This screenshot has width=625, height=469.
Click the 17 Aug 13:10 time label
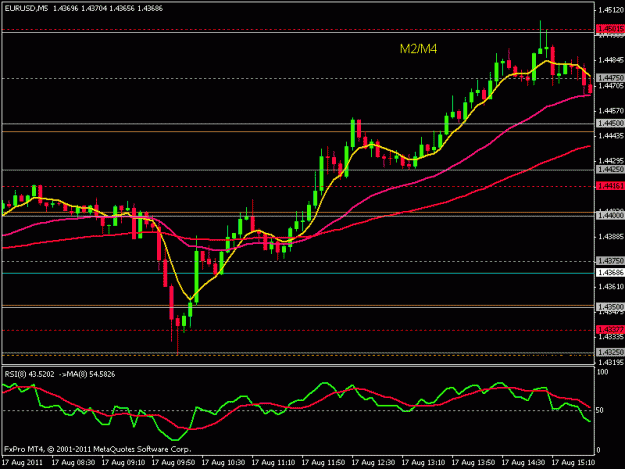point(423,463)
